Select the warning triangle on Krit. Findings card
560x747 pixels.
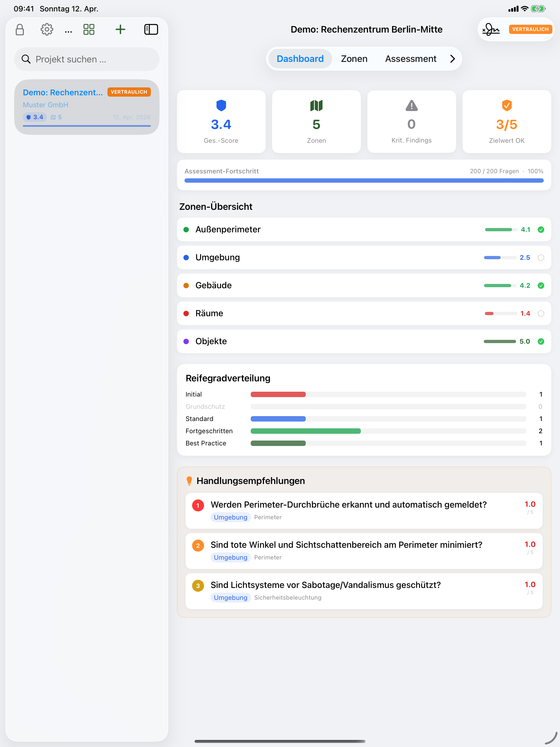point(411,105)
